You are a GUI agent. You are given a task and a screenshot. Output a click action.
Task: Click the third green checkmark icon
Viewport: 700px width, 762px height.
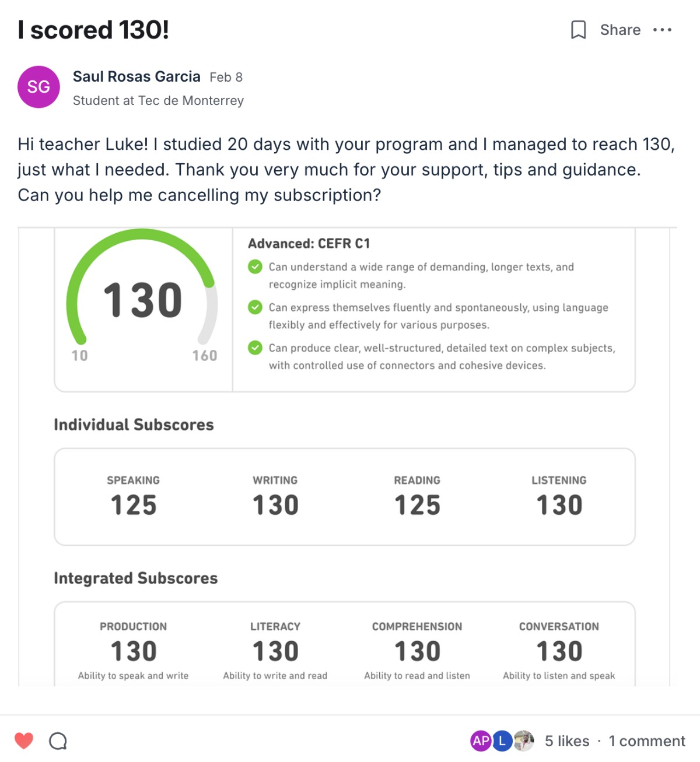tap(255, 348)
